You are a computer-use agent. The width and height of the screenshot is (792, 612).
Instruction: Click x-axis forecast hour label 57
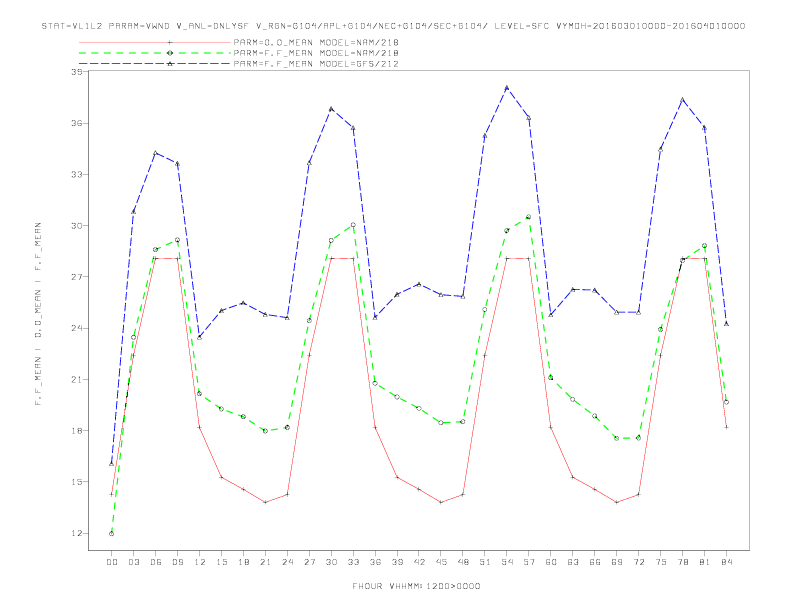(x=529, y=562)
